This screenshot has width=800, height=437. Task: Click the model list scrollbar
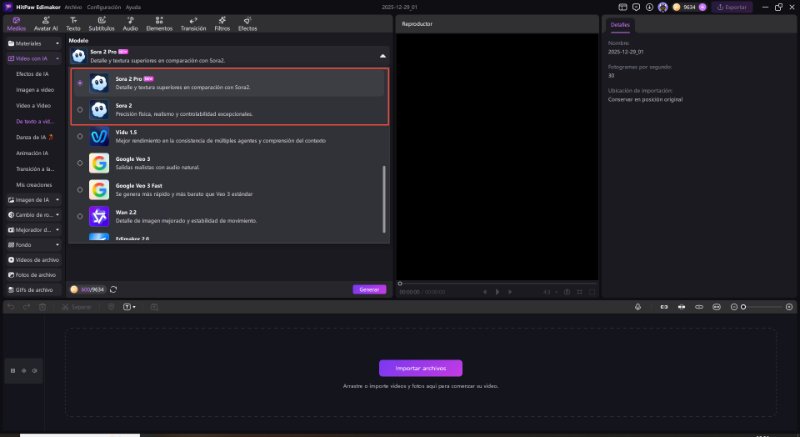click(384, 199)
